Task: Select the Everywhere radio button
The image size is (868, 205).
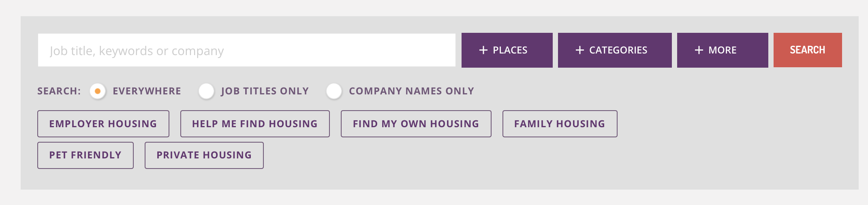Action: click(98, 91)
